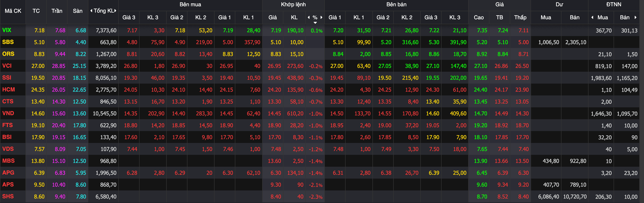Click MBS surplus sell value 922,80

[578, 161]
